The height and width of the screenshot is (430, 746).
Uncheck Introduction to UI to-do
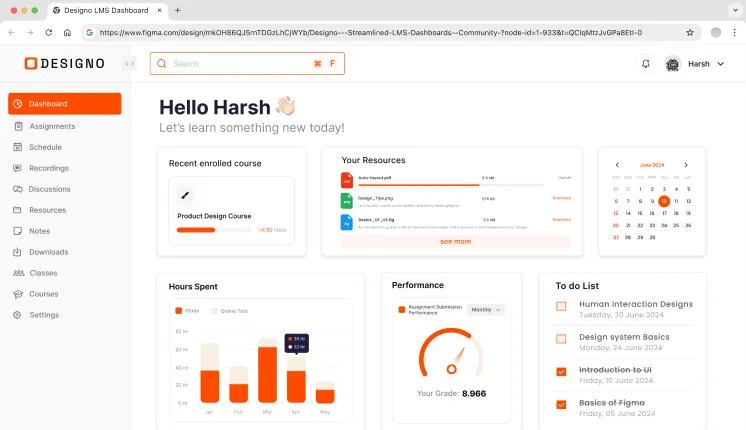point(561,372)
